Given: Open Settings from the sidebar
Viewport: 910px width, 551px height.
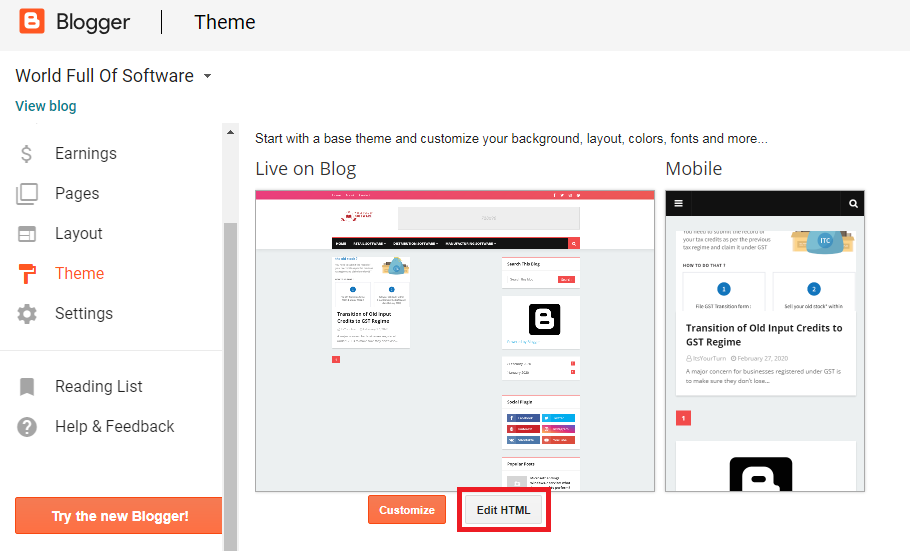Looking at the screenshot, I should point(84,314).
